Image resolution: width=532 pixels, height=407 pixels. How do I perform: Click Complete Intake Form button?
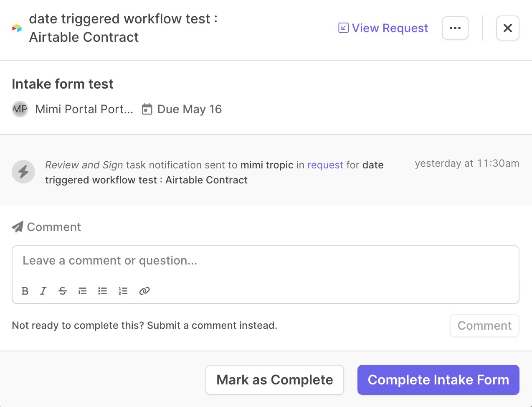pos(438,380)
